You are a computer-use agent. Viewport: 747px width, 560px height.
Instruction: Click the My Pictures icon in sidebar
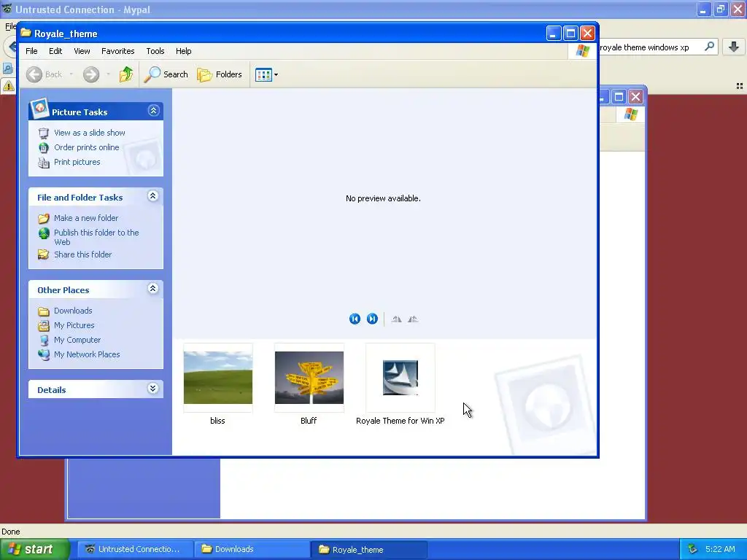point(43,326)
